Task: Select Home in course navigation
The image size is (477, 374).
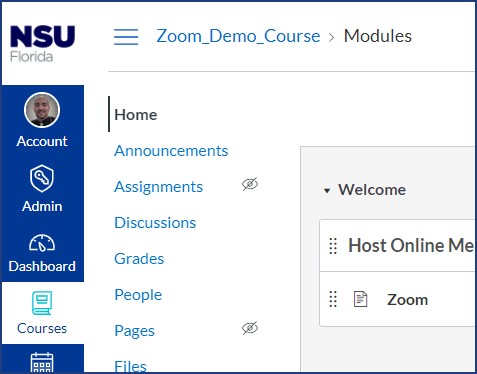Action: coord(136,115)
